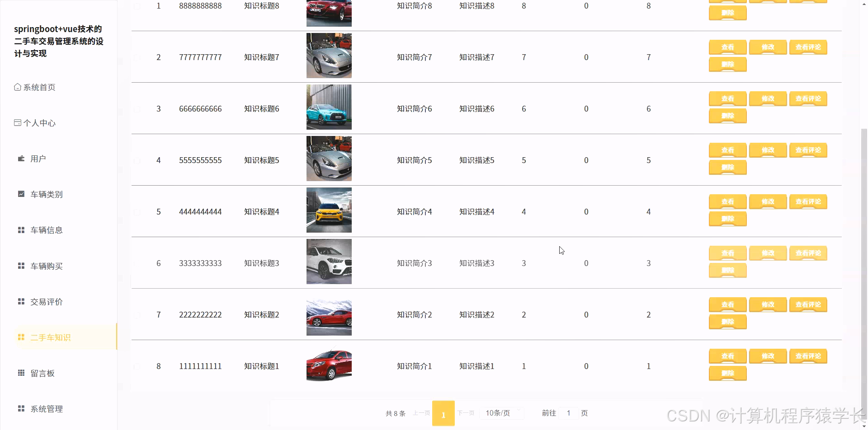
Task: Delete 知识标题1 using its 删除 button
Action: (x=727, y=373)
